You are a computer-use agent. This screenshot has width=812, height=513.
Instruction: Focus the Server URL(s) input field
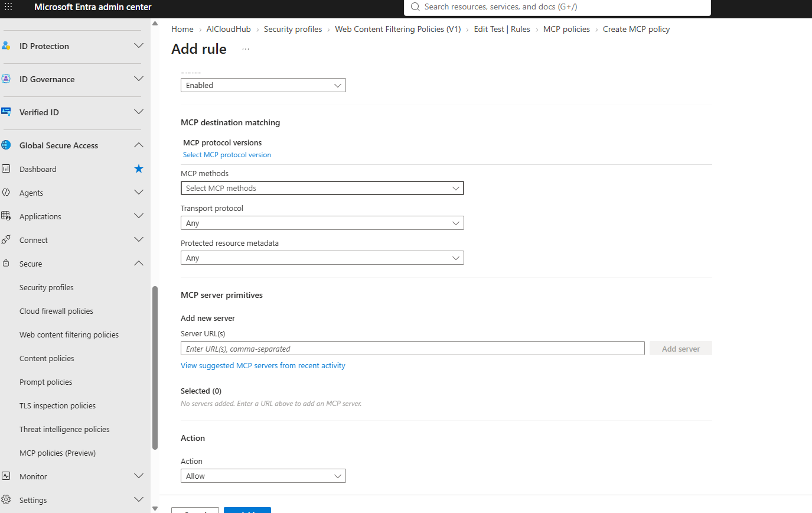coord(413,349)
